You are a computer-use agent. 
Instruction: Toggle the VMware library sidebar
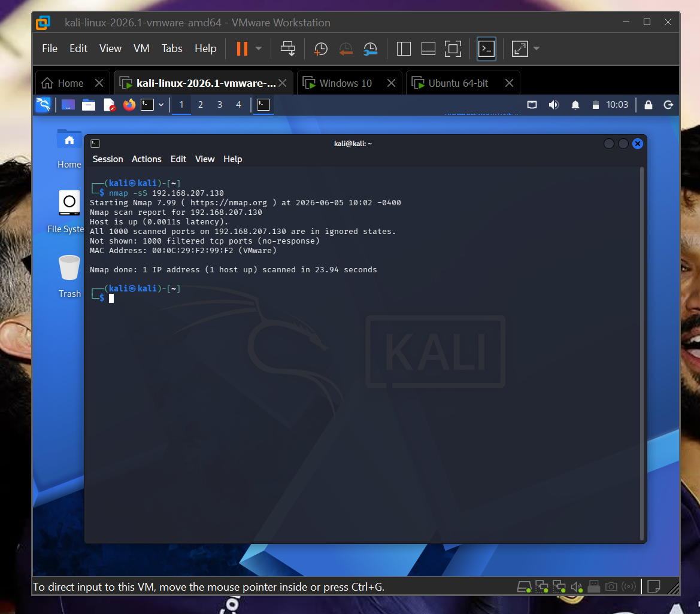(x=404, y=48)
